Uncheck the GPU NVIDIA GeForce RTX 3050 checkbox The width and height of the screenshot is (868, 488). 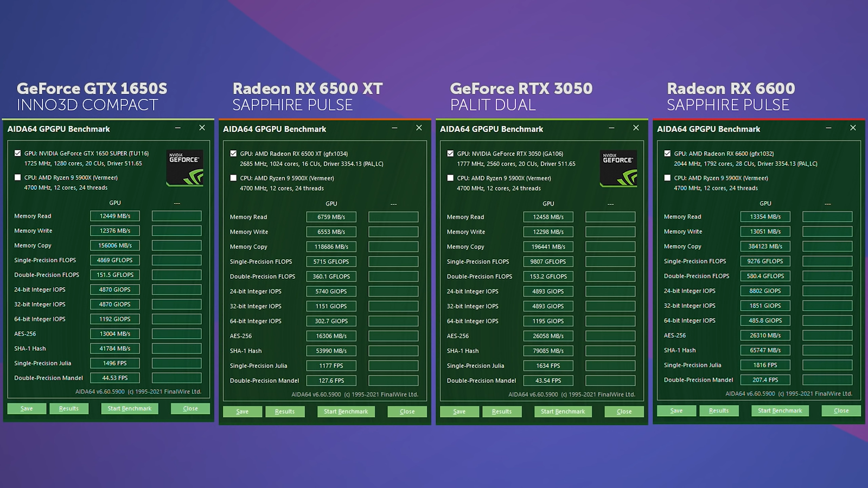450,153
